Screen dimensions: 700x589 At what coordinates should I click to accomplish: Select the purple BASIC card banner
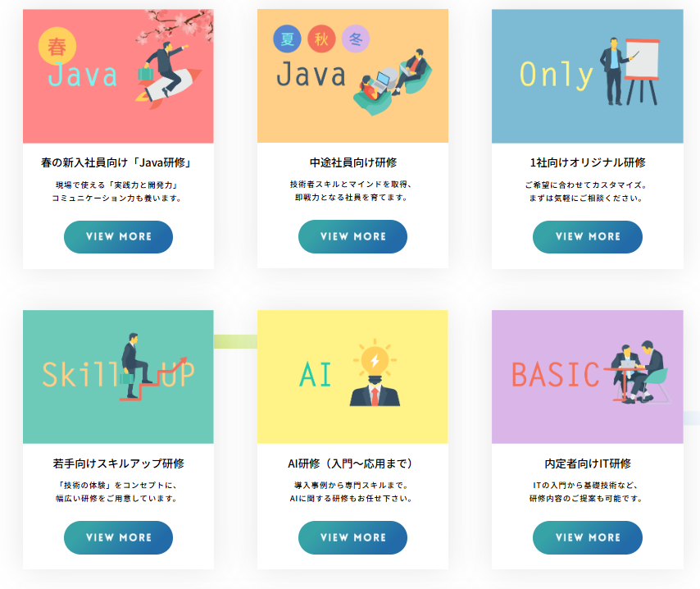588,377
